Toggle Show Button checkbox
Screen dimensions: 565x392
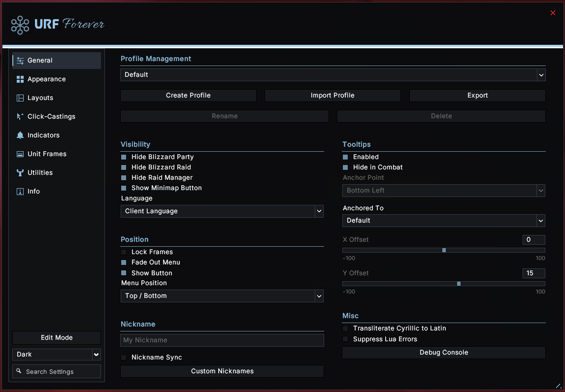tap(124, 273)
